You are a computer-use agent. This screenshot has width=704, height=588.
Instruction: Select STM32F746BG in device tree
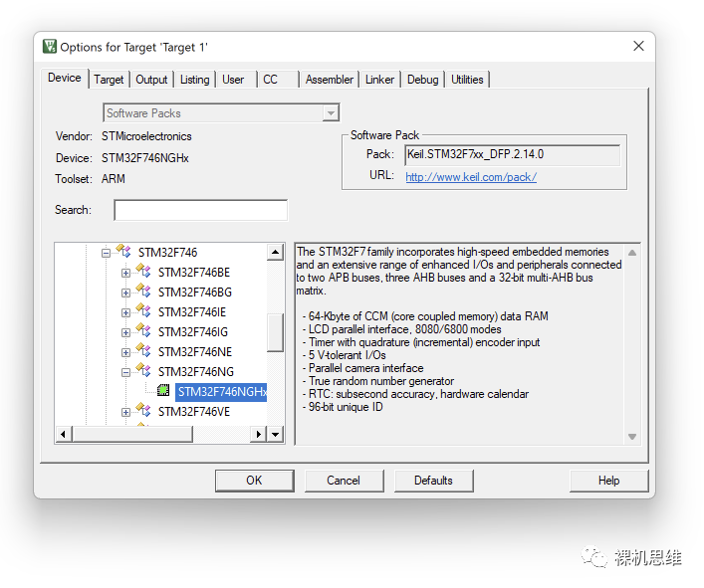click(195, 293)
